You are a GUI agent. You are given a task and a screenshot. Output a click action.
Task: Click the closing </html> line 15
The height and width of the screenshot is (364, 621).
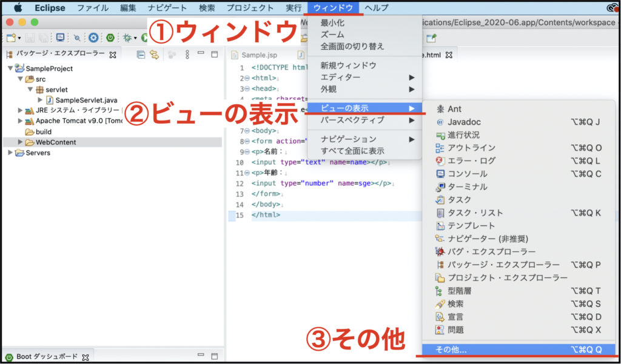(266, 215)
